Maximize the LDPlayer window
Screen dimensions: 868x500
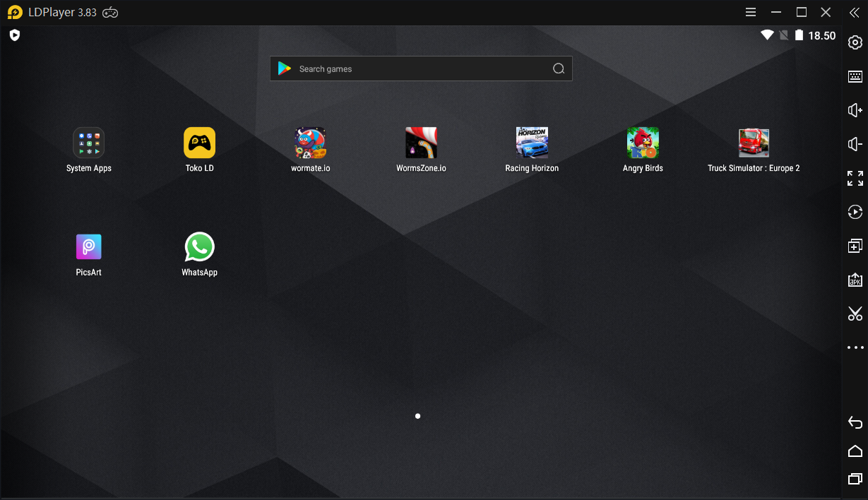point(802,12)
